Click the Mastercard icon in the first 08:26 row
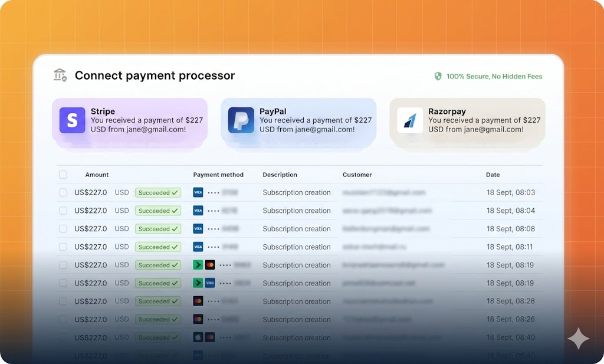This screenshot has width=604, height=364. 198,301
